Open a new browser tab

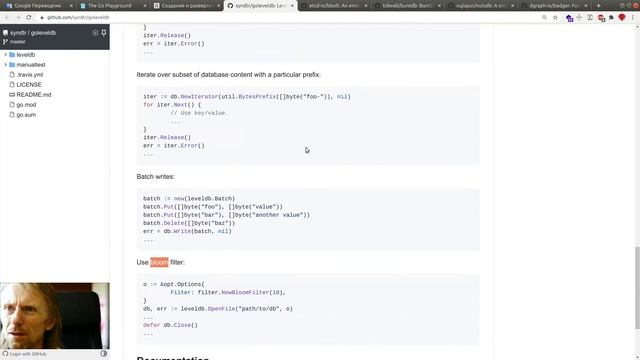point(598,6)
